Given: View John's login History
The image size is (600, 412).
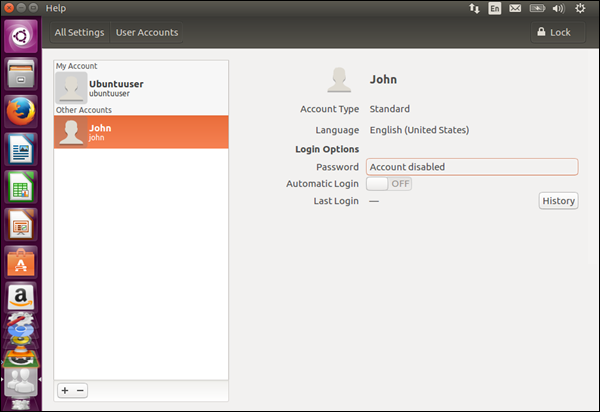Looking at the screenshot, I should [x=558, y=201].
